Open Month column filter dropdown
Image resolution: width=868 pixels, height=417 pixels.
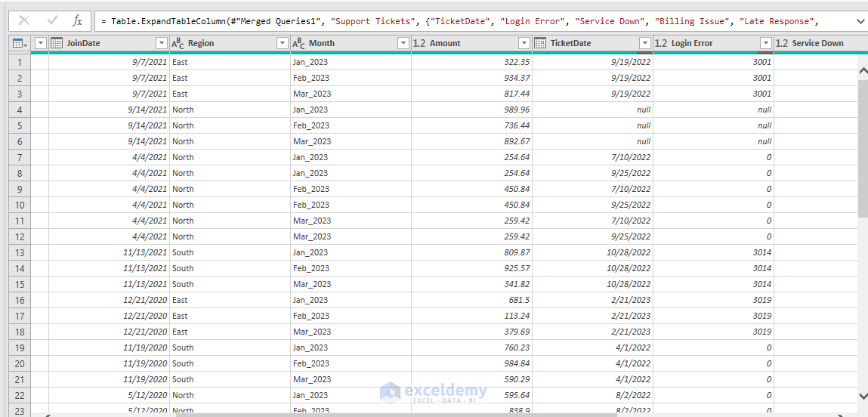[403, 43]
